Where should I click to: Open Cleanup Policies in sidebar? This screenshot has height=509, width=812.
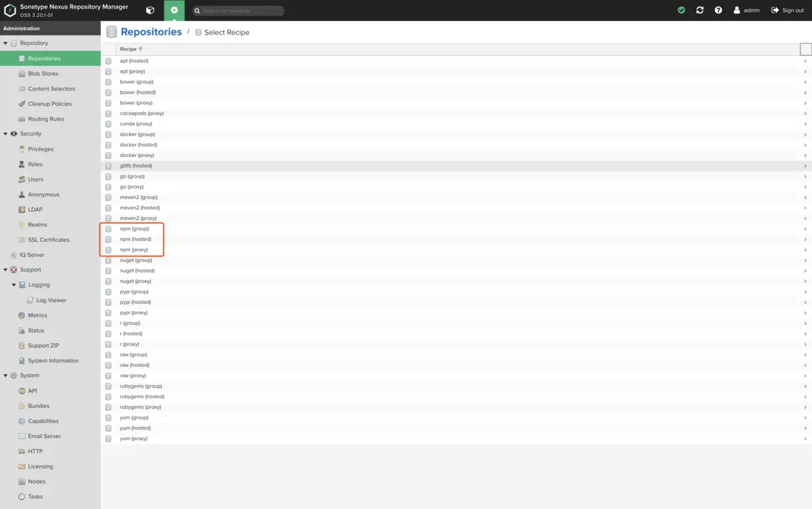(50, 104)
